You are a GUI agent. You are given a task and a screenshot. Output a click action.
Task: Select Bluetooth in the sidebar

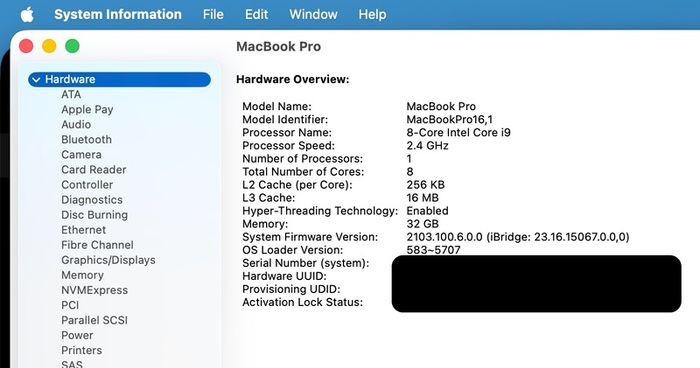[86, 139]
